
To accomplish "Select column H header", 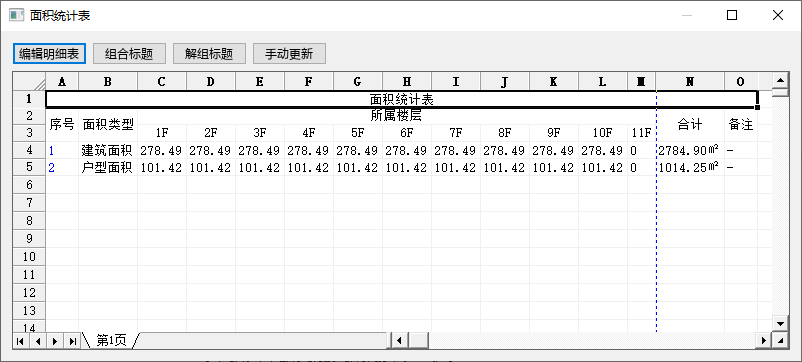I will pyautogui.click(x=407, y=81).
